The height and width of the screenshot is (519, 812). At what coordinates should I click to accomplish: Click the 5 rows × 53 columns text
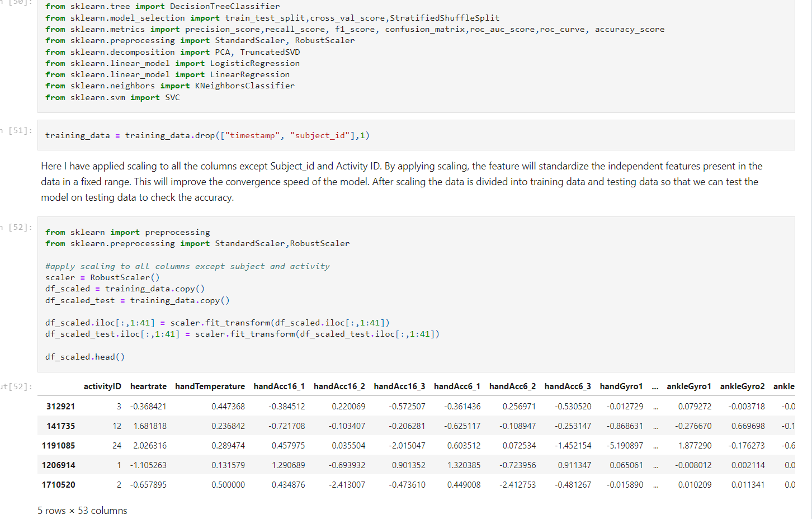(82, 511)
